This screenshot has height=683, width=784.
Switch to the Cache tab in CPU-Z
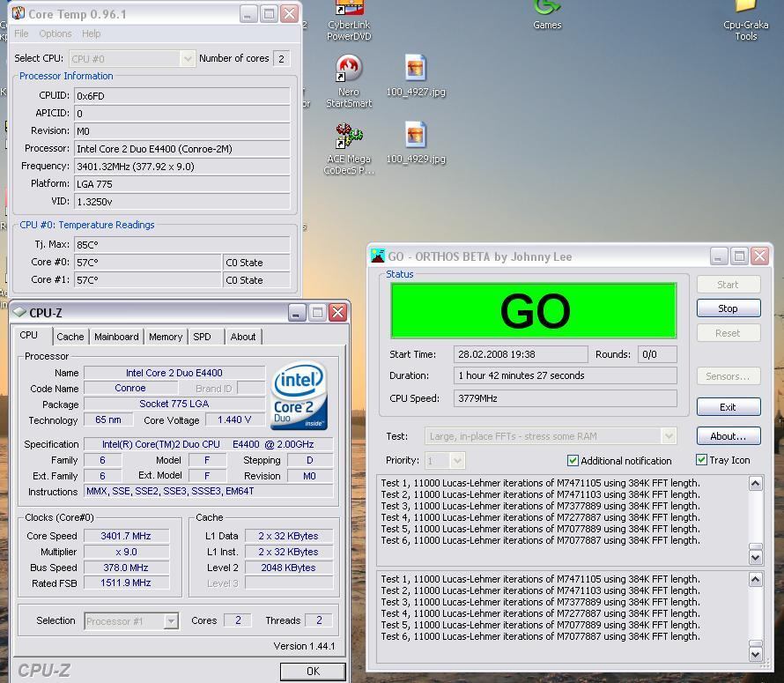point(70,337)
